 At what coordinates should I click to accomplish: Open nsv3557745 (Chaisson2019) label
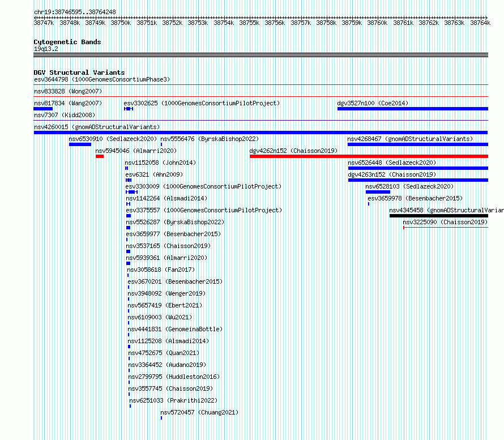(170, 388)
